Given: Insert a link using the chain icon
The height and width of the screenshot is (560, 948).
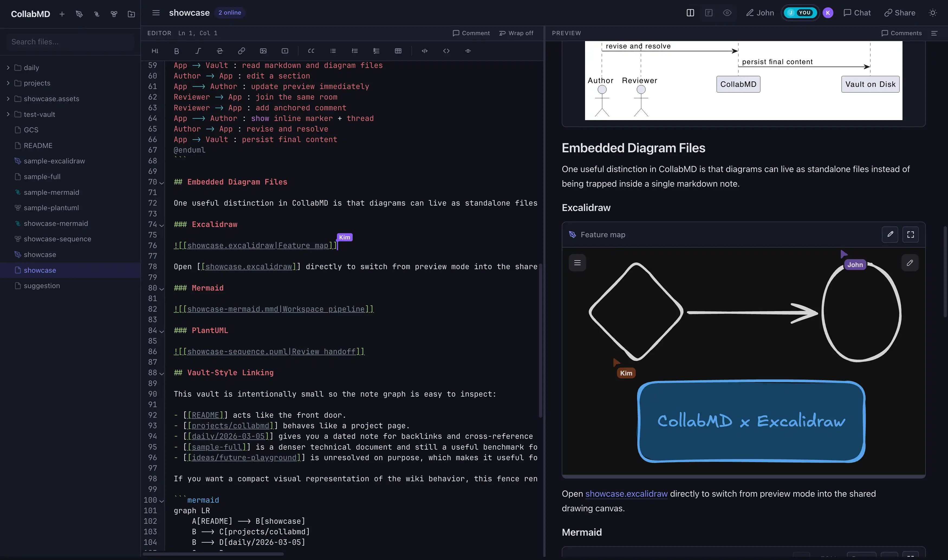Looking at the screenshot, I should pyautogui.click(x=241, y=51).
